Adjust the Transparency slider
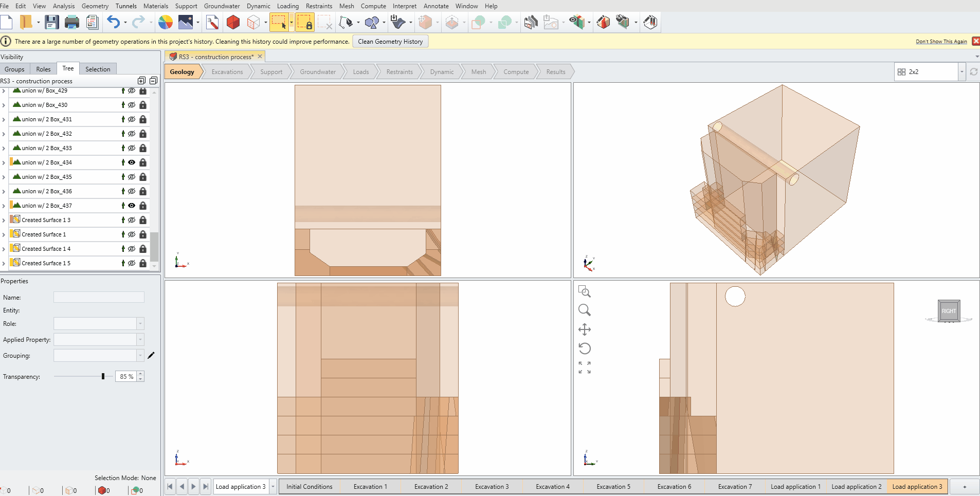This screenshot has width=980, height=496. click(x=103, y=376)
